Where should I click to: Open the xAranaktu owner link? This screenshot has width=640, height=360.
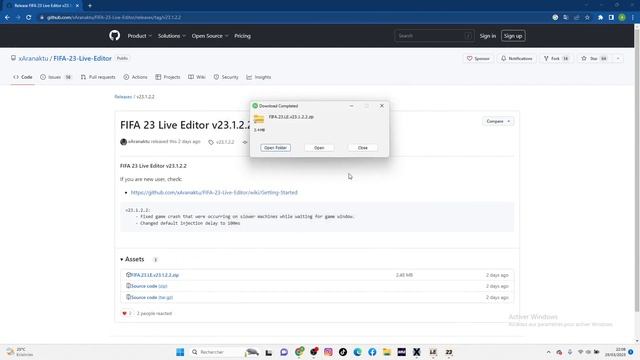pyautogui.click(x=33, y=59)
